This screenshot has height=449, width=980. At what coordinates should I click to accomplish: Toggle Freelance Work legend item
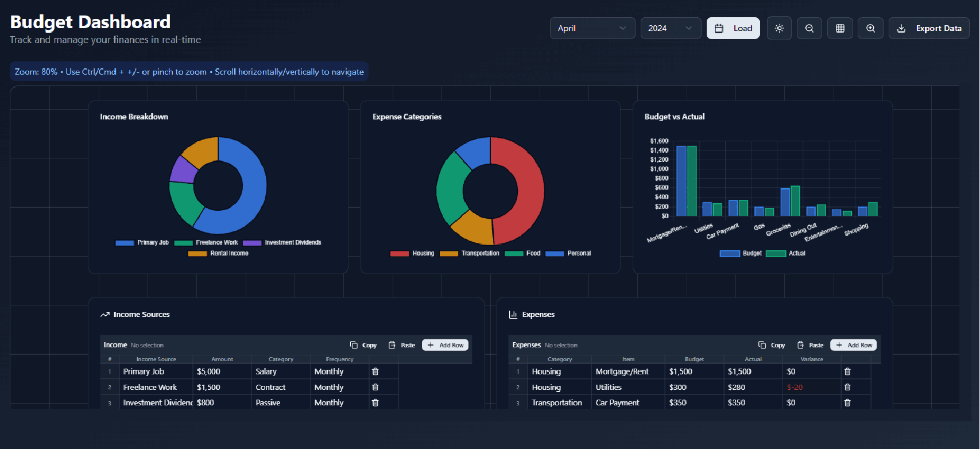206,242
